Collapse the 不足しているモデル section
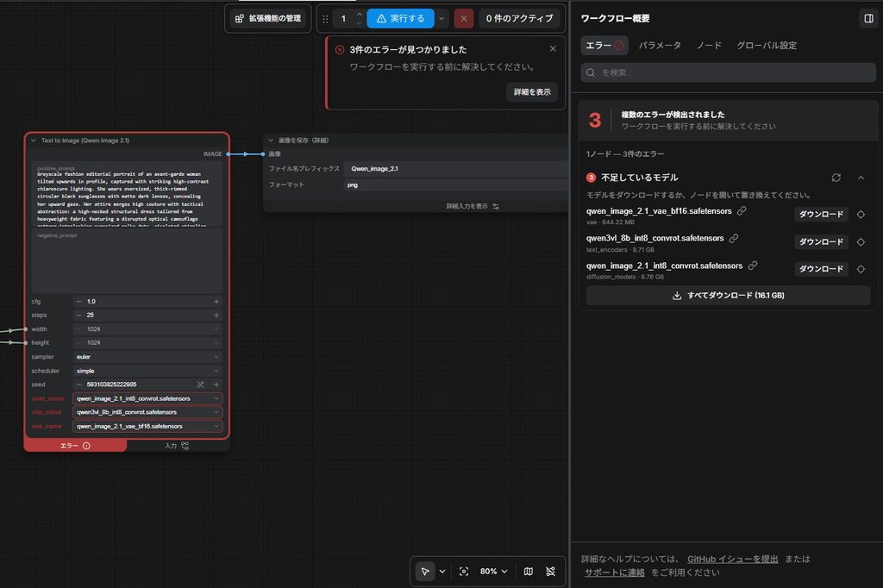Viewport: 883px width, 588px height. pos(861,178)
